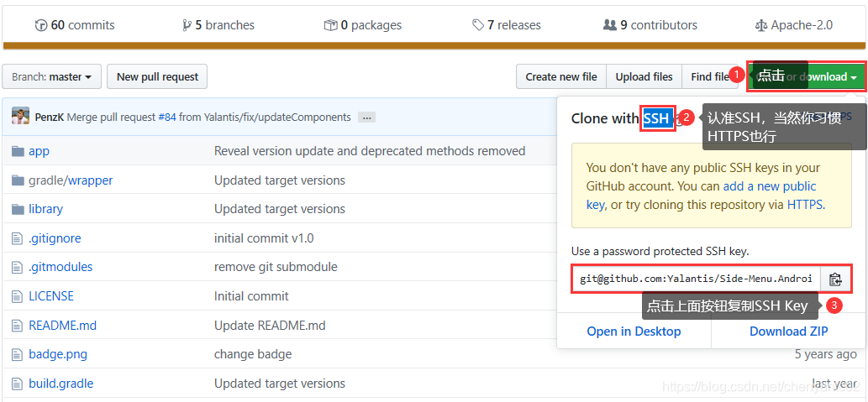Viewport: 868px width, 402px height.
Task: Click the branches fork icon
Action: click(x=187, y=25)
